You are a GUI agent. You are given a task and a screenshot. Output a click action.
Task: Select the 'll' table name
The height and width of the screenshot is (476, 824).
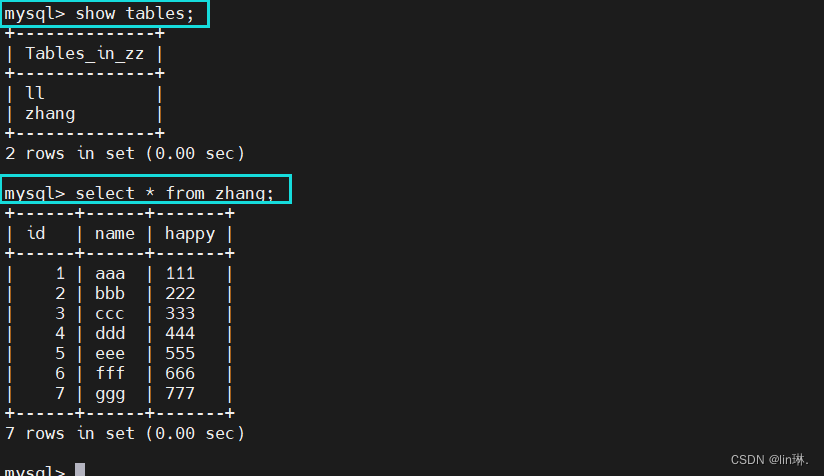pyautogui.click(x=35, y=93)
